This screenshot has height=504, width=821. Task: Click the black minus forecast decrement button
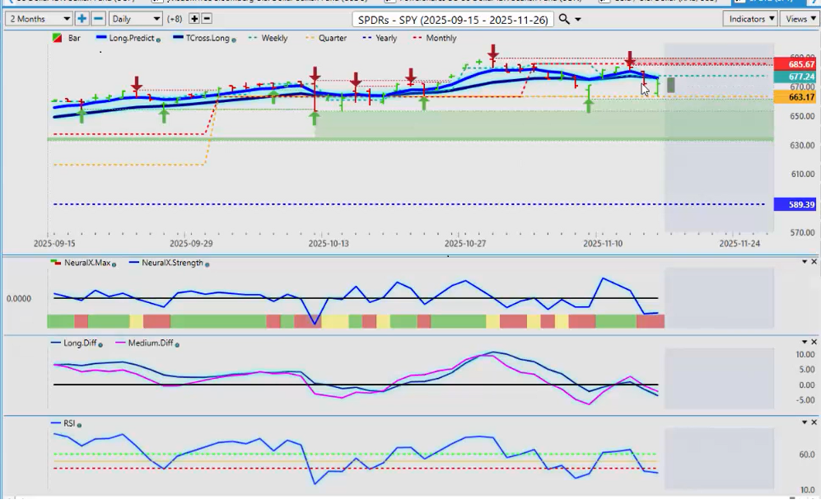[x=206, y=18]
